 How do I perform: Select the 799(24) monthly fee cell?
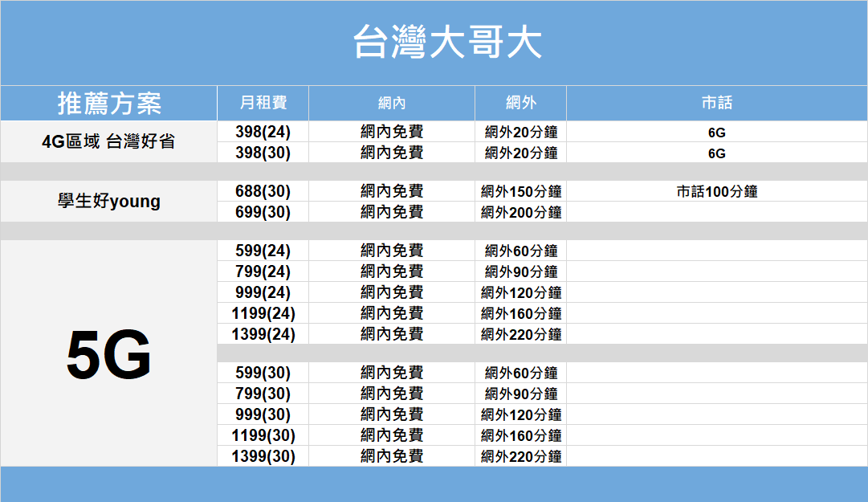point(263,271)
